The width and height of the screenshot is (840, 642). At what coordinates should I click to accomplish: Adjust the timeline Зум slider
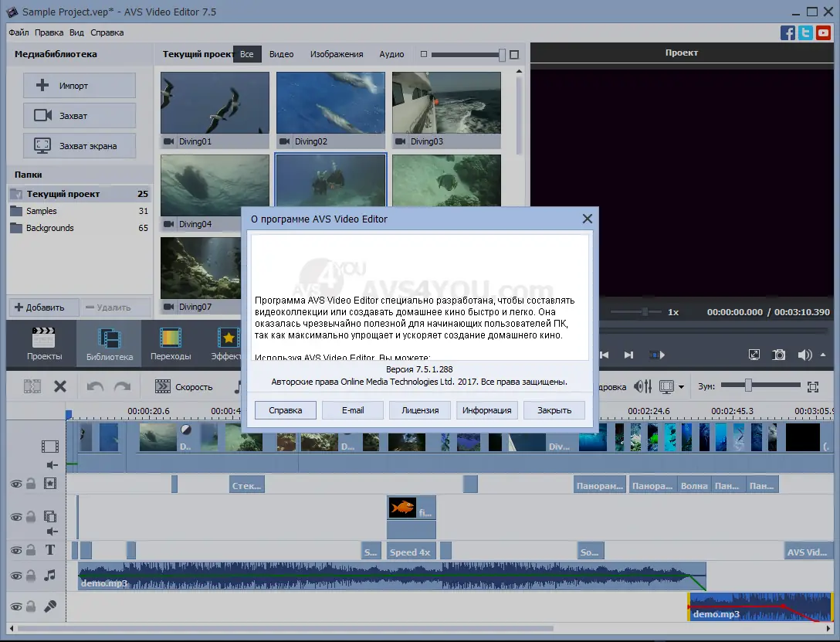coord(747,386)
